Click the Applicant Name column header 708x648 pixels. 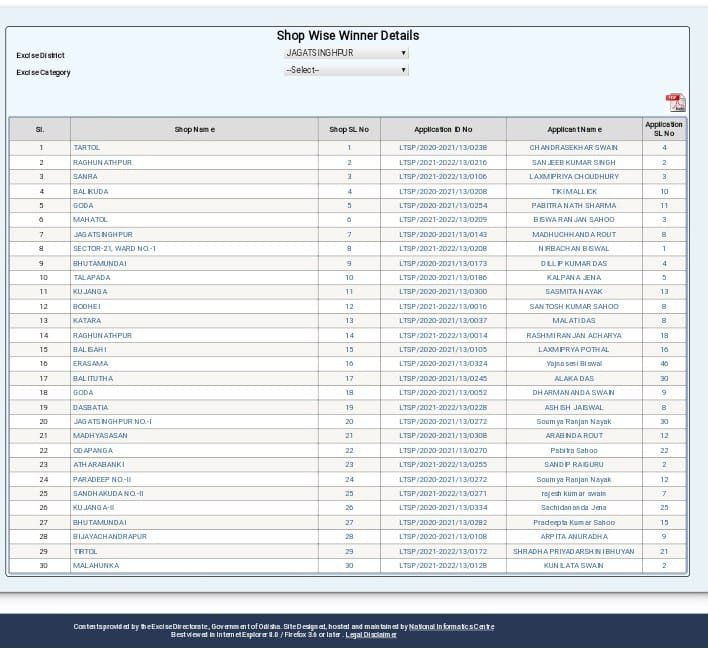click(x=574, y=129)
